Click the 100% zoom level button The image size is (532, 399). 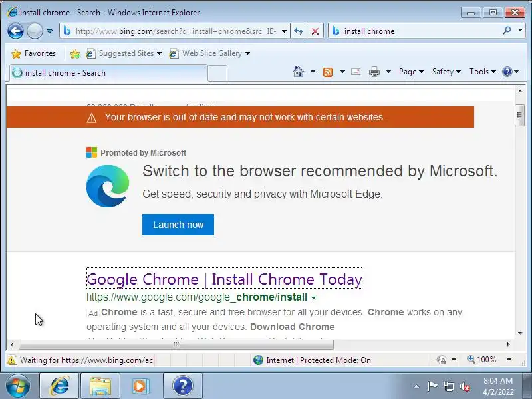point(483,360)
